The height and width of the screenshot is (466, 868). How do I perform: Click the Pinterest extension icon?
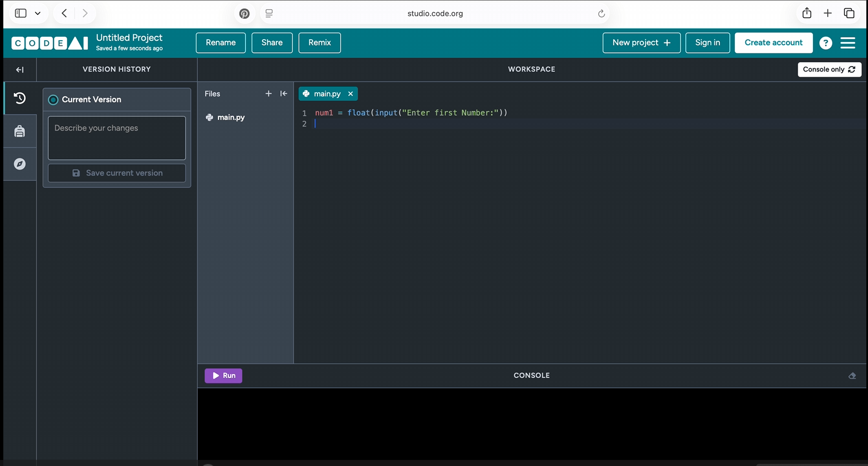coord(244,14)
